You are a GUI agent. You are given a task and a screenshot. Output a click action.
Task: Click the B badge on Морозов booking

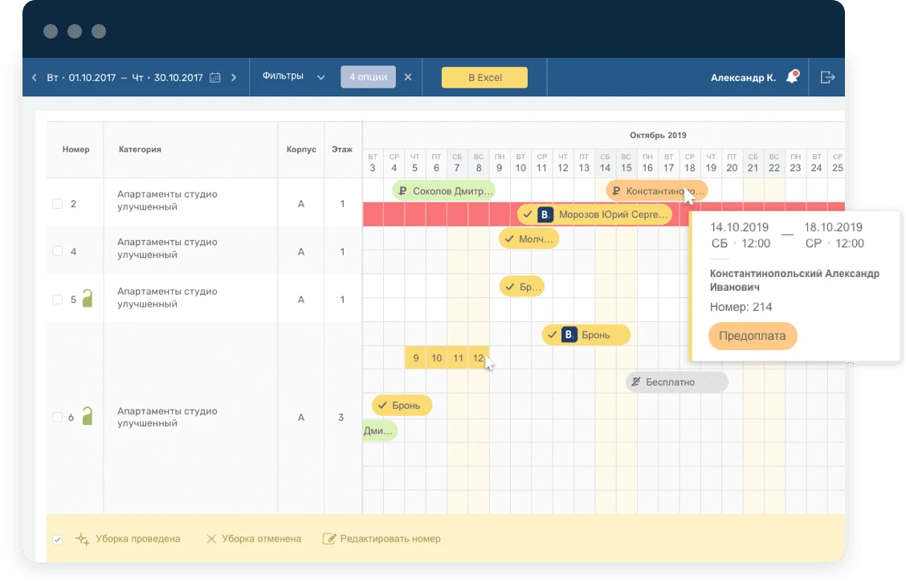pos(545,214)
